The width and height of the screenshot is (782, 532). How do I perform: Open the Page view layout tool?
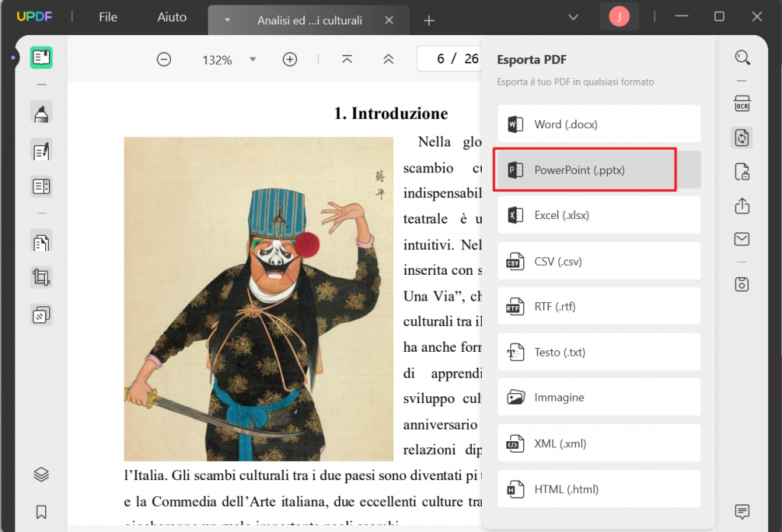point(41,186)
